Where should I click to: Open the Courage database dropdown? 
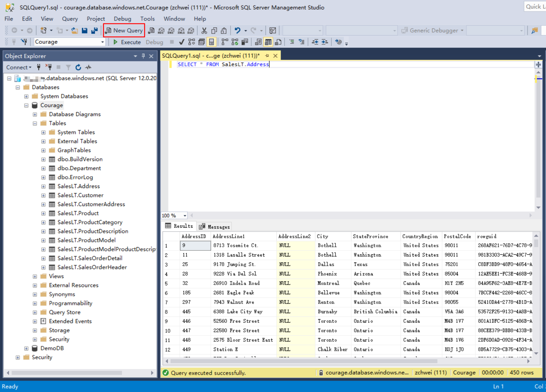[x=103, y=42]
